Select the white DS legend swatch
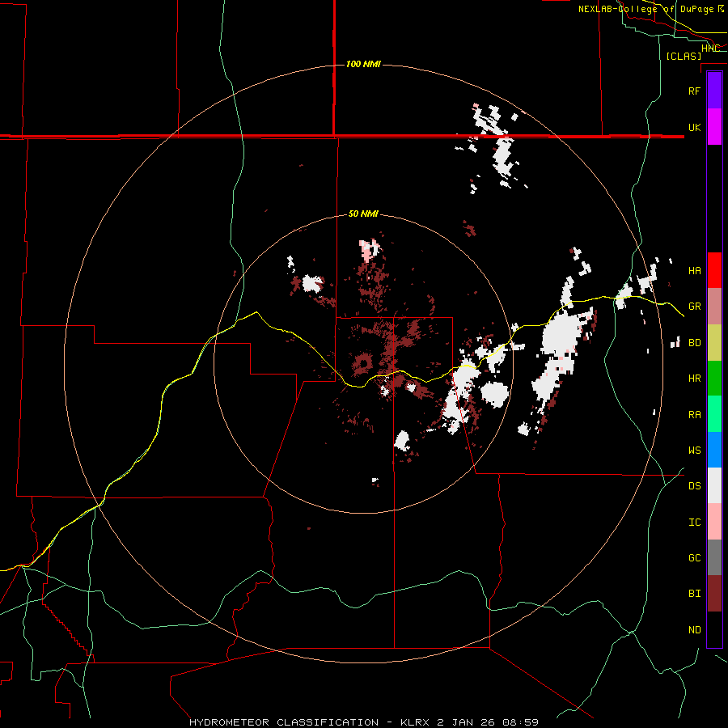Viewport: 728px width, 728px height. [714, 485]
